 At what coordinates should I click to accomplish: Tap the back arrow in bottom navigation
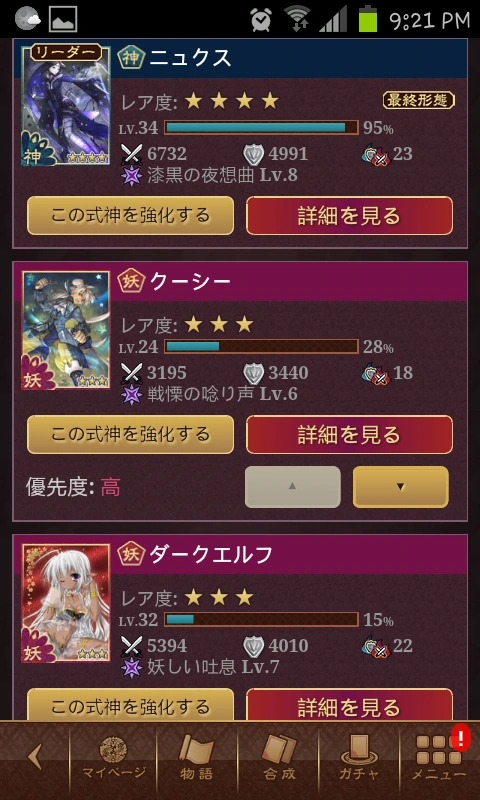point(35,757)
